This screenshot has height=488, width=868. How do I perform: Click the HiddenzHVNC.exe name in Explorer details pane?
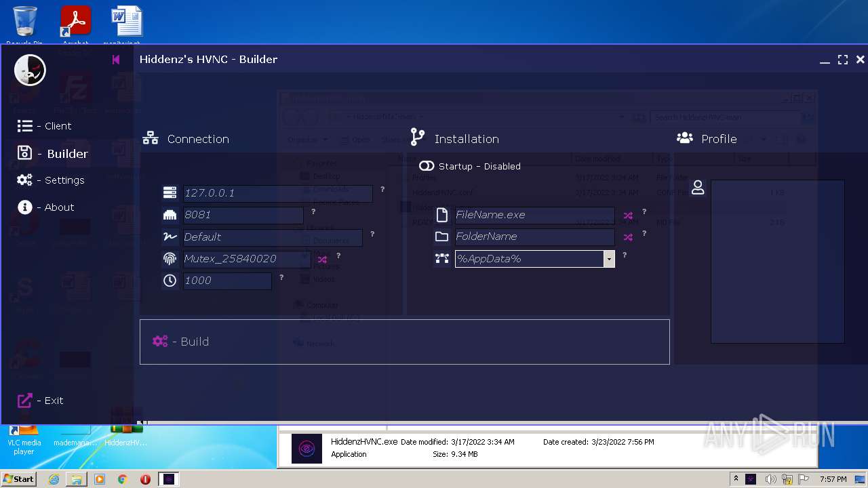[364, 442]
